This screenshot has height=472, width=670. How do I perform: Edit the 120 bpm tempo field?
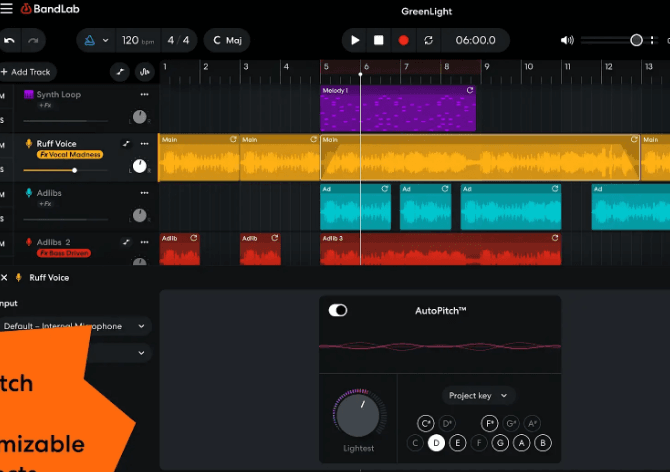pyautogui.click(x=138, y=41)
